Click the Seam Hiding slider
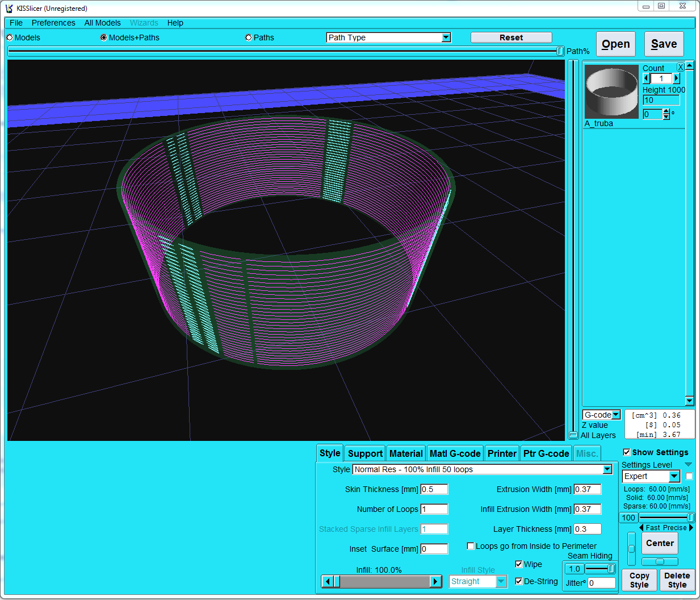This screenshot has height=600, width=700. (600, 569)
